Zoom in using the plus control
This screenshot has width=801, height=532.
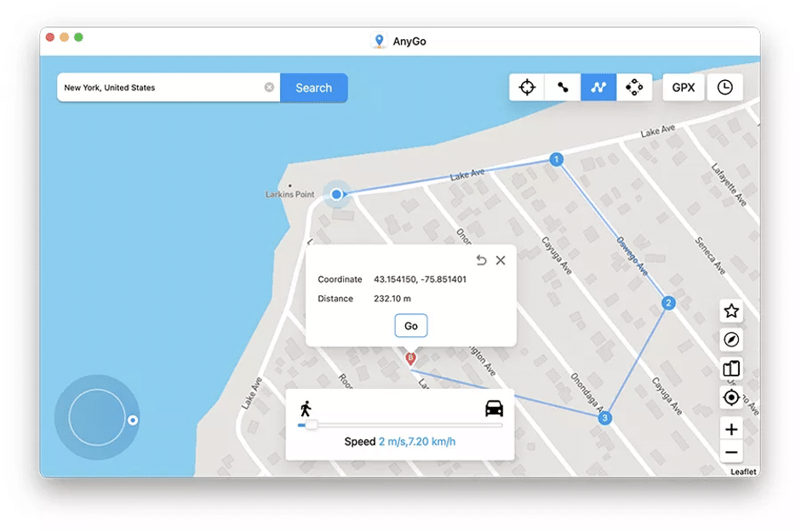pyautogui.click(x=730, y=429)
